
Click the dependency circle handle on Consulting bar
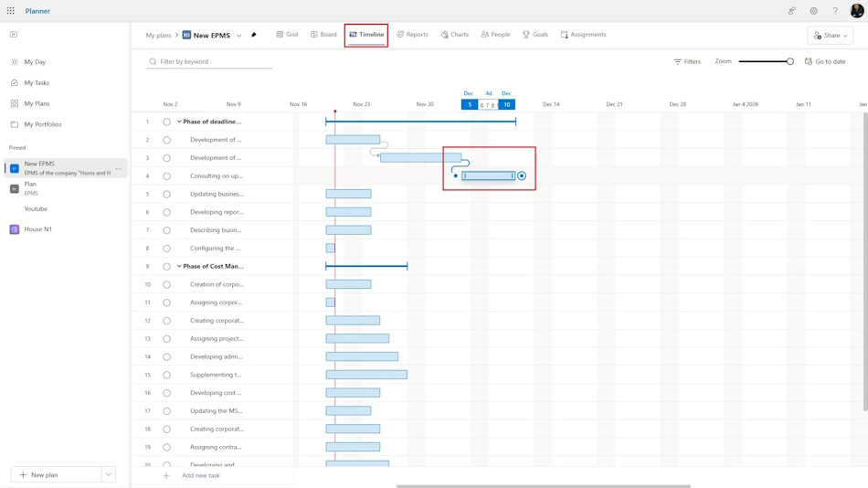pos(522,175)
